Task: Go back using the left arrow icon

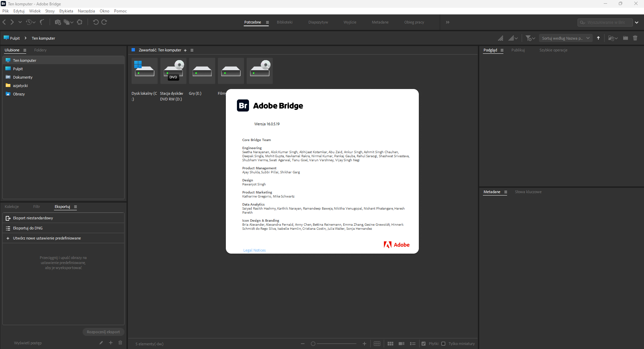Action: [x=4, y=22]
